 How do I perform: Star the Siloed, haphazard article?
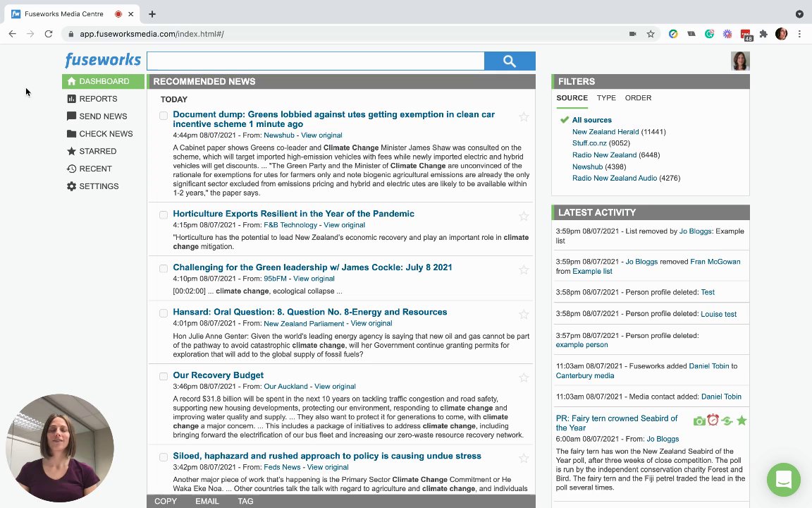(524, 458)
